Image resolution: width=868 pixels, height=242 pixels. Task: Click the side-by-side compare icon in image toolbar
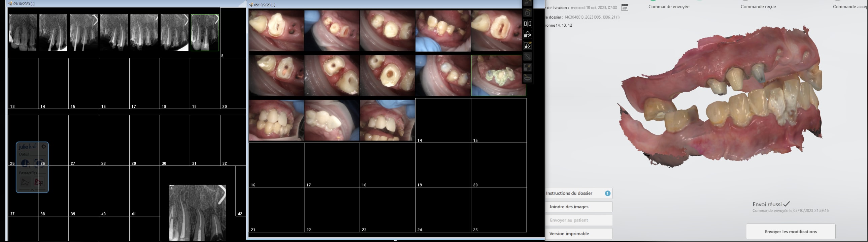(x=527, y=24)
